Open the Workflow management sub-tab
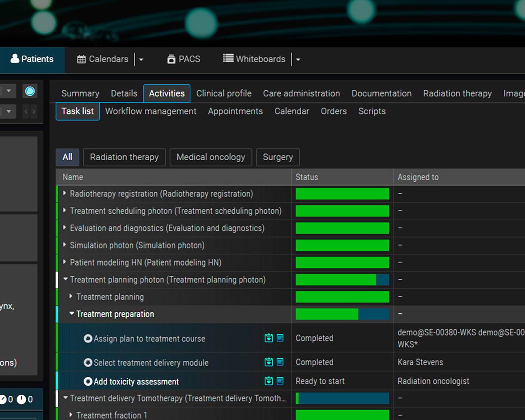Image resolution: width=525 pixels, height=420 pixels. click(150, 111)
